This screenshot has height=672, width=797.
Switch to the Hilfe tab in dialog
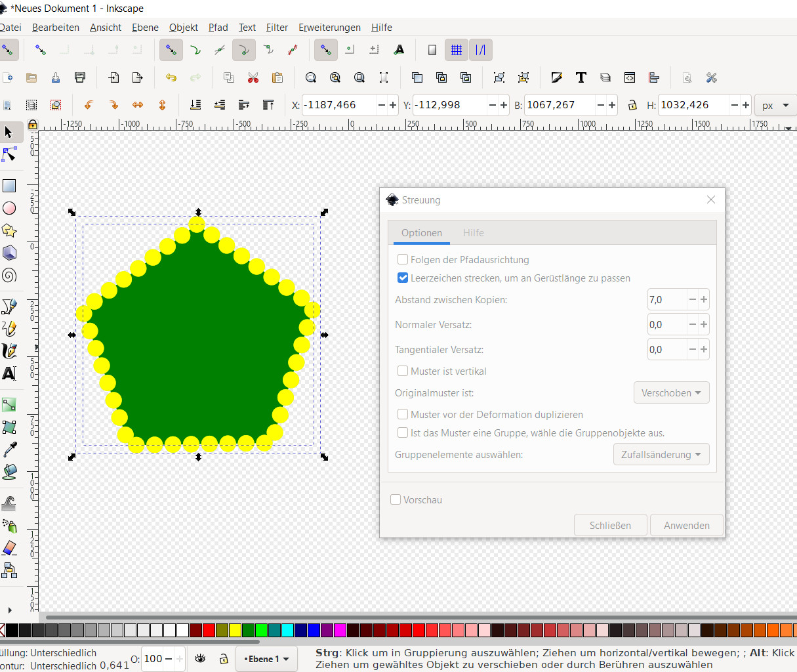pos(473,233)
